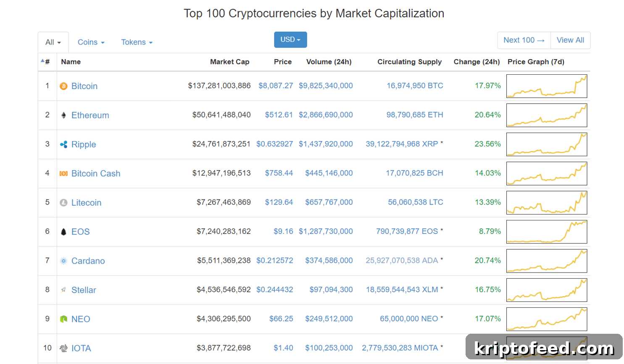Go to Next 100 cryptocurrencies

524,40
